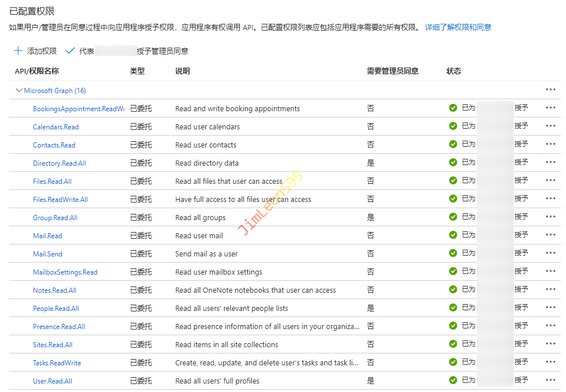This screenshot has height=392, width=566.
Task: Click the 类型 column header
Action: pos(137,71)
